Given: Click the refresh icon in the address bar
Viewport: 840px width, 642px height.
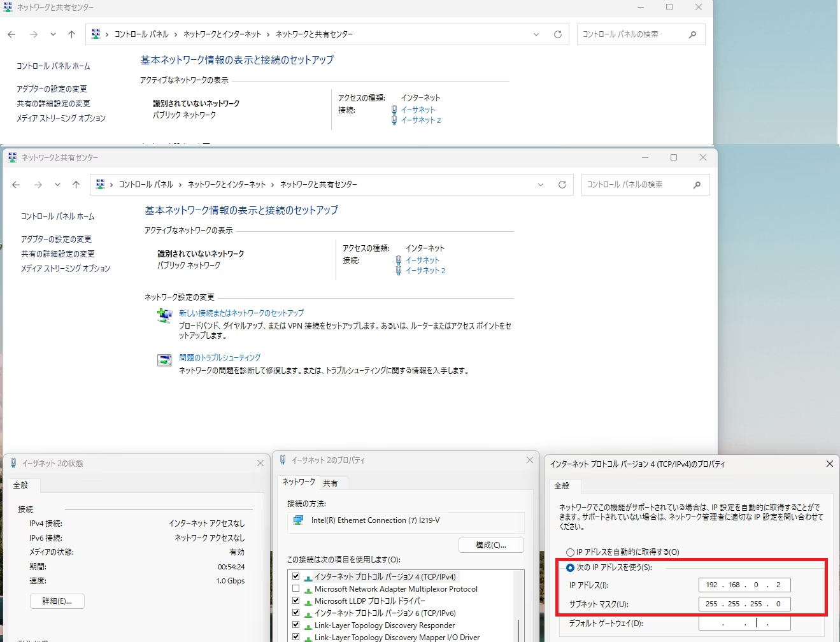Looking at the screenshot, I should (x=562, y=185).
